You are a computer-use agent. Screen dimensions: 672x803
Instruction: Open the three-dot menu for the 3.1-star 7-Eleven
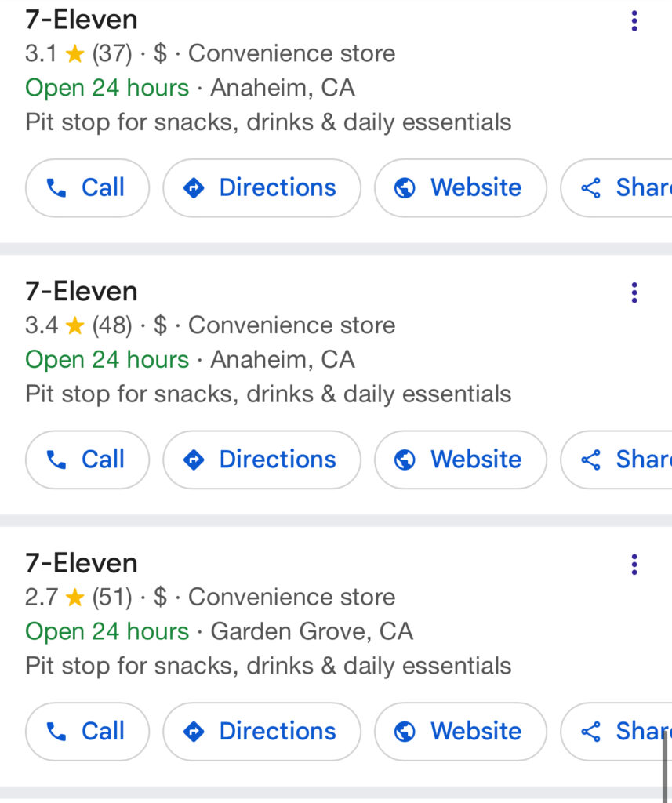click(x=634, y=21)
